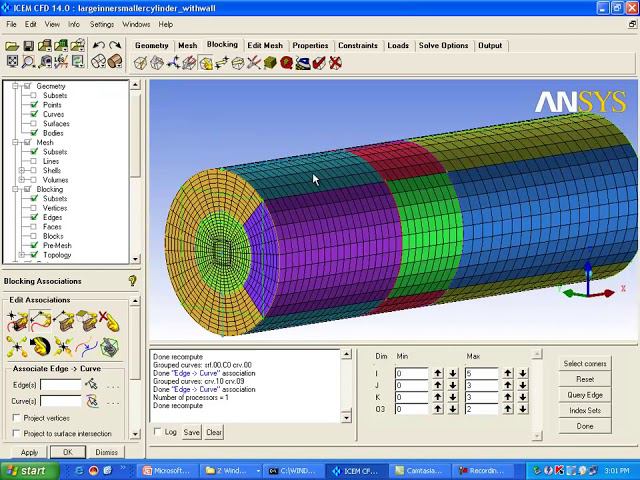Screen dimensions: 640x480
Task: Click the Split Block icon
Action: pyautogui.click(x=157, y=63)
